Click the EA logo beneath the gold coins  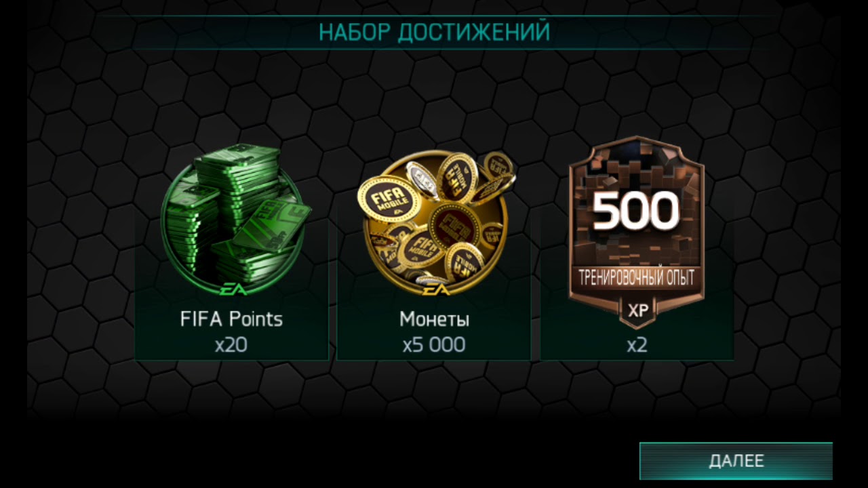pyautogui.click(x=434, y=289)
